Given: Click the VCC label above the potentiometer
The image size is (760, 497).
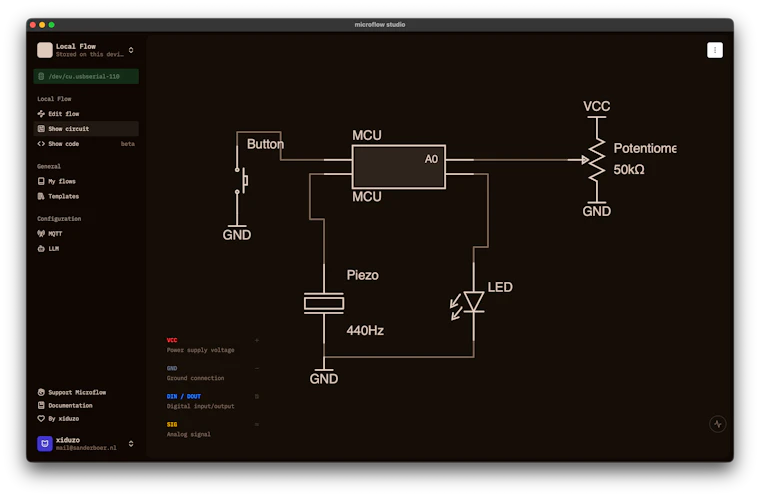Looking at the screenshot, I should point(597,106).
